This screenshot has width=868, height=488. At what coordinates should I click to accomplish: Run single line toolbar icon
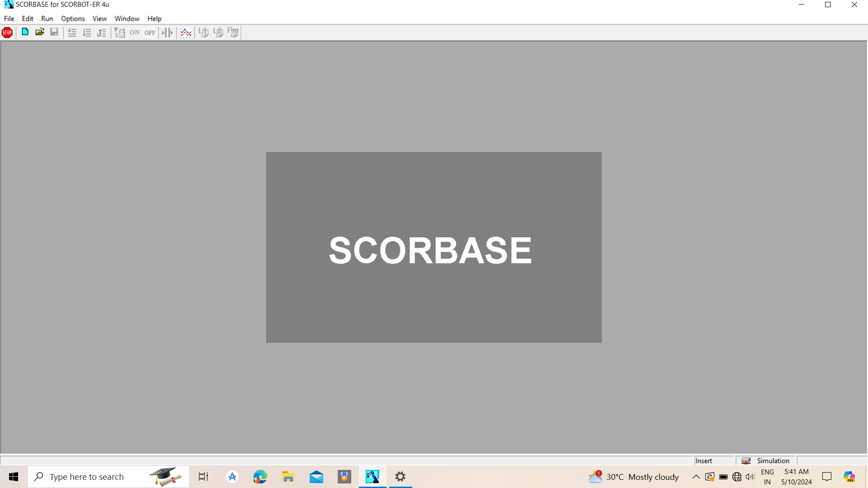click(72, 33)
